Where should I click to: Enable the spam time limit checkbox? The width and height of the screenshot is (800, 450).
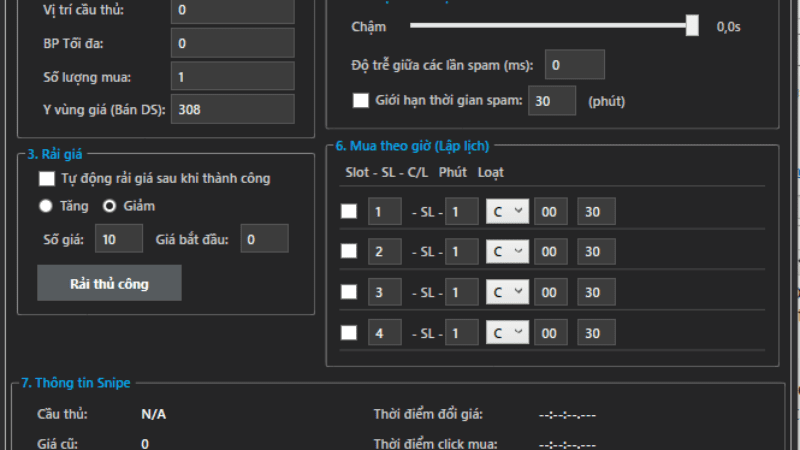click(x=361, y=100)
